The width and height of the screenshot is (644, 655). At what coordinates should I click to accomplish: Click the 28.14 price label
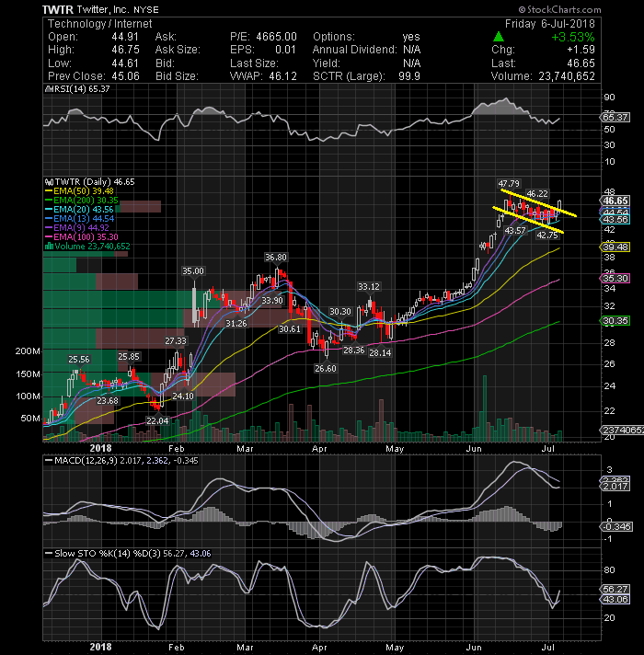(380, 353)
